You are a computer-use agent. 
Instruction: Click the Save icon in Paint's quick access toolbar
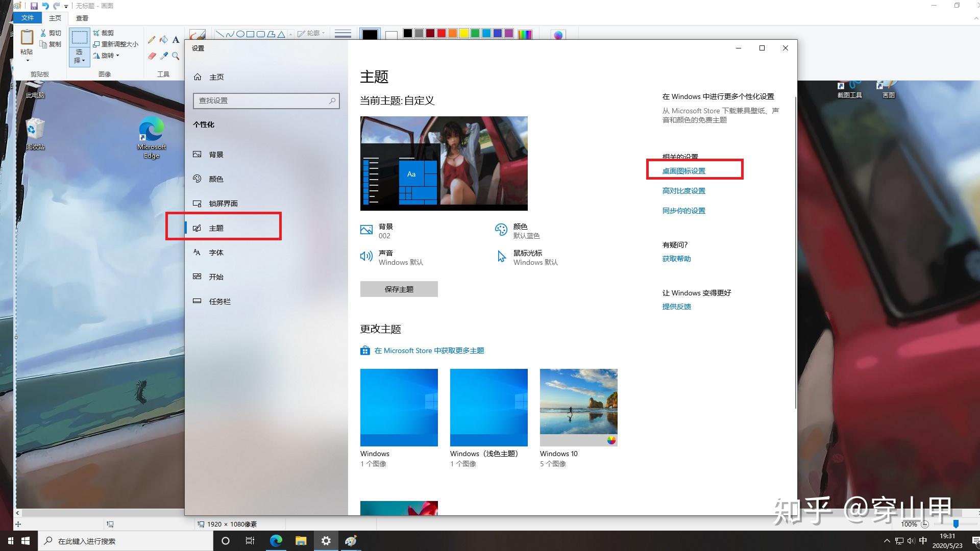(34, 6)
